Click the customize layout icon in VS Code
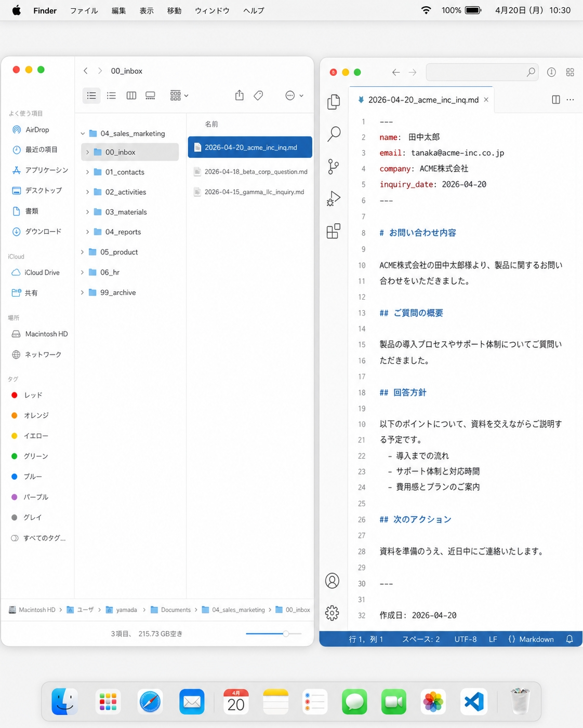This screenshot has width=583, height=728. [570, 72]
